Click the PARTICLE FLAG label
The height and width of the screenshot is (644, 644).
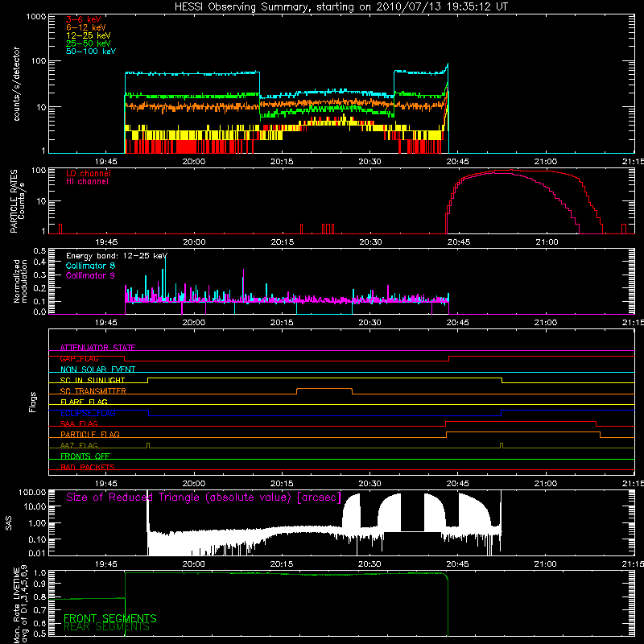[90, 434]
